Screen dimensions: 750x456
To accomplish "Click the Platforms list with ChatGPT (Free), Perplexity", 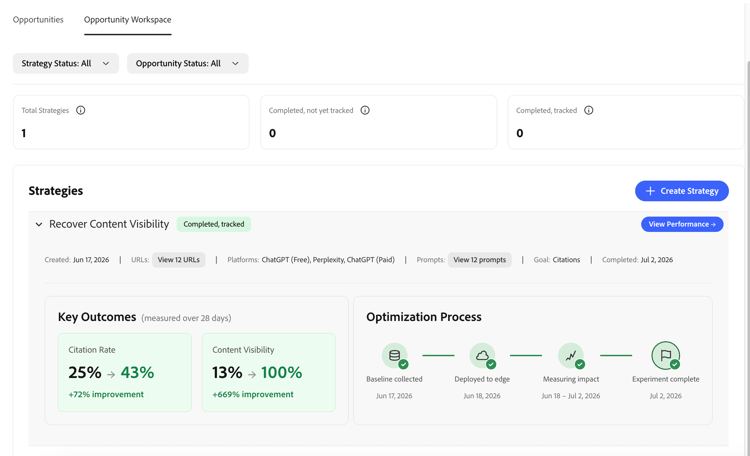I will pyautogui.click(x=328, y=260).
